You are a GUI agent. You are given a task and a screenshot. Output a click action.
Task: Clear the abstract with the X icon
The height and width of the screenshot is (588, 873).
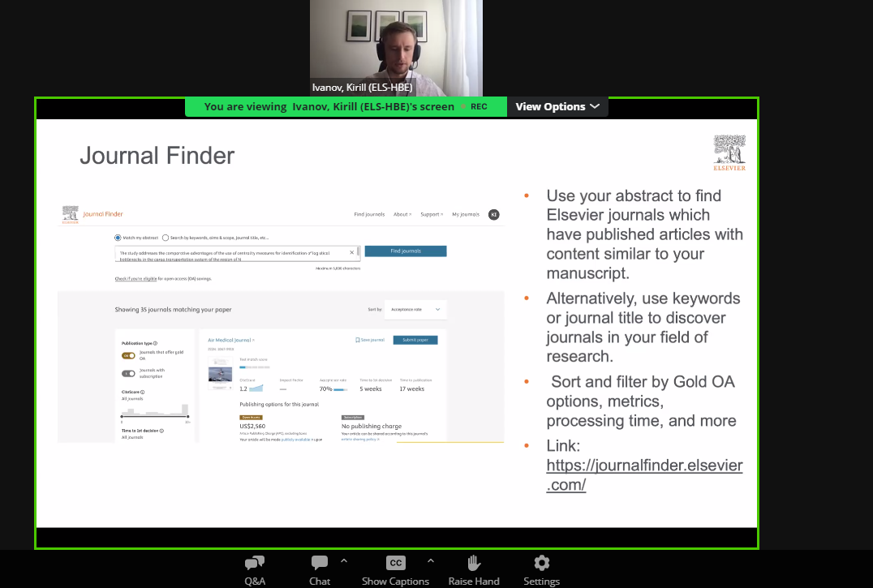352,252
